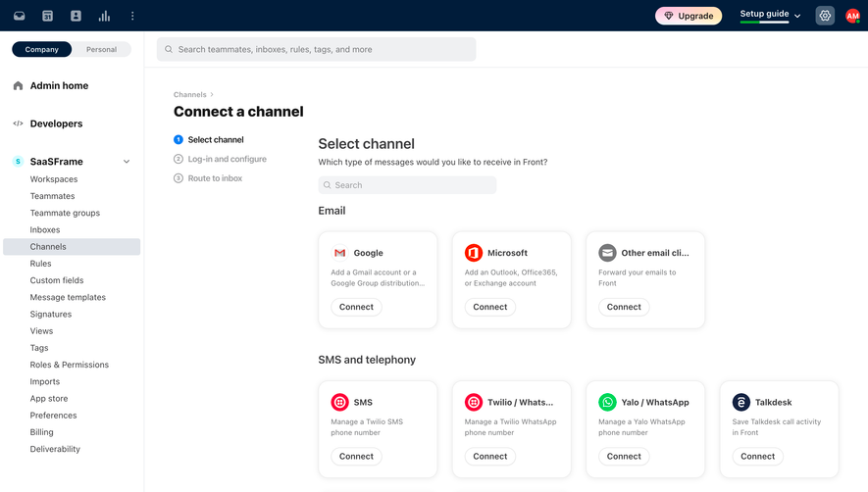Click the Developers code icon

pyautogui.click(x=19, y=123)
